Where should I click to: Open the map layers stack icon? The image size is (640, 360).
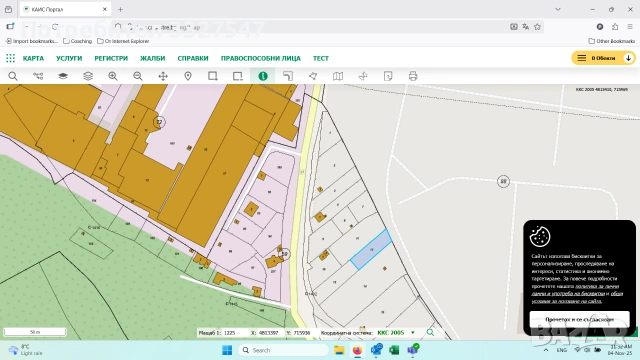[x=88, y=76]
